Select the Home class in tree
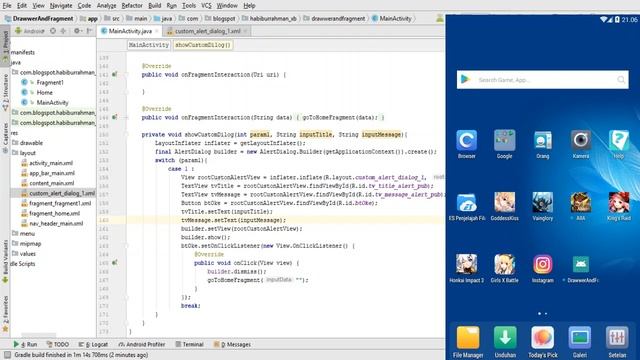The height and width of the screenshot is (360, 640). coord(44,93)
